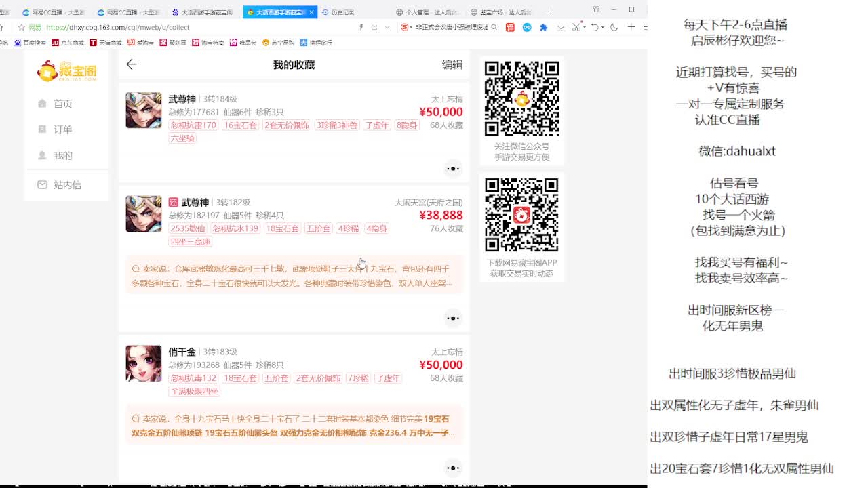Viewport: 868px width, 488px height.
Task: Click the 四坐三高速 tag
Action: click(191, 242)
